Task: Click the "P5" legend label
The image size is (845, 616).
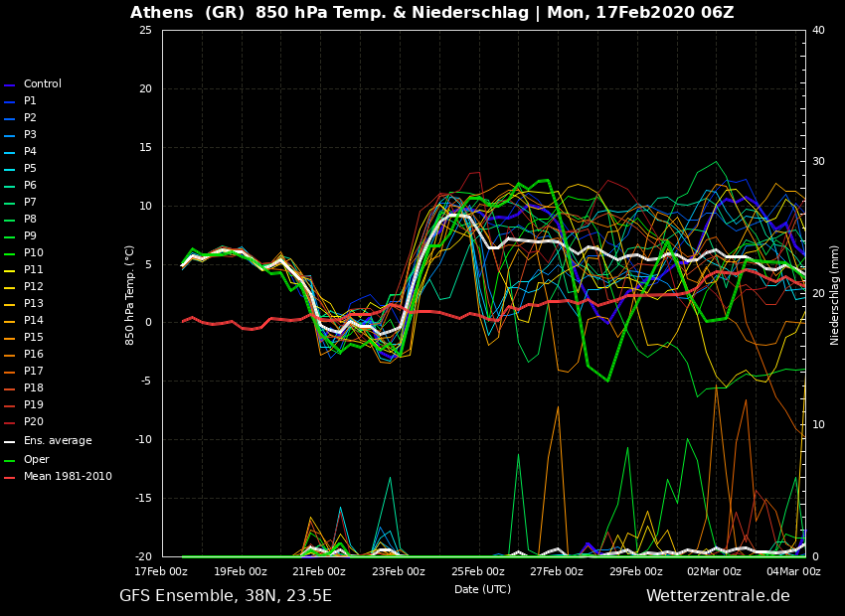Action: pos(30,169)
